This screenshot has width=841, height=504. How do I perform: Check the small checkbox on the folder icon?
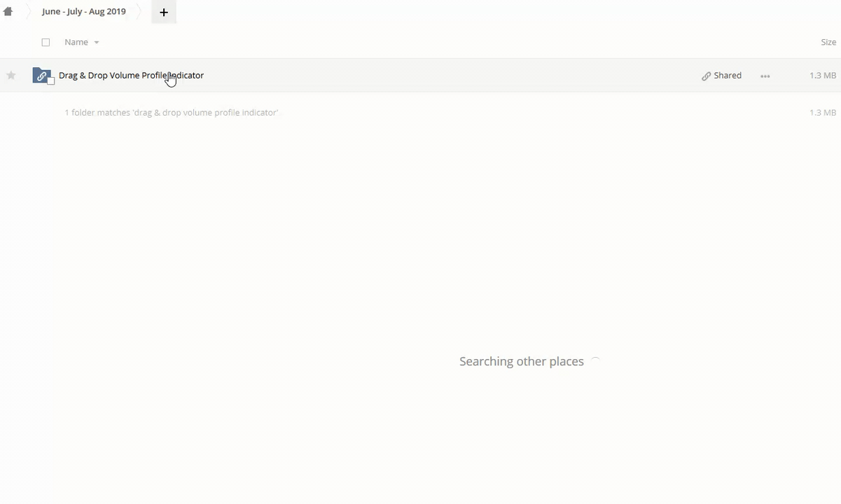(50, 81)
